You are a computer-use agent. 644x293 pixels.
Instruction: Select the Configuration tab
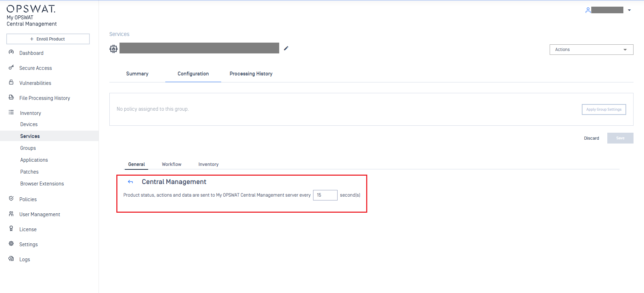(x=193, y=74)
